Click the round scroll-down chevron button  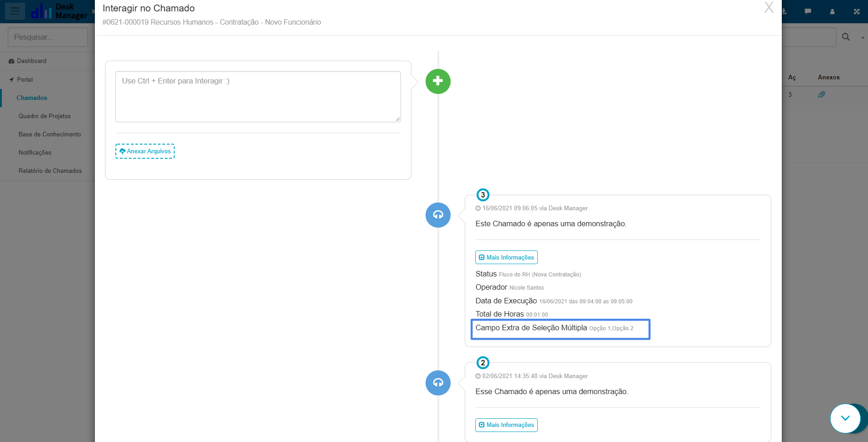tap(845, 418)
